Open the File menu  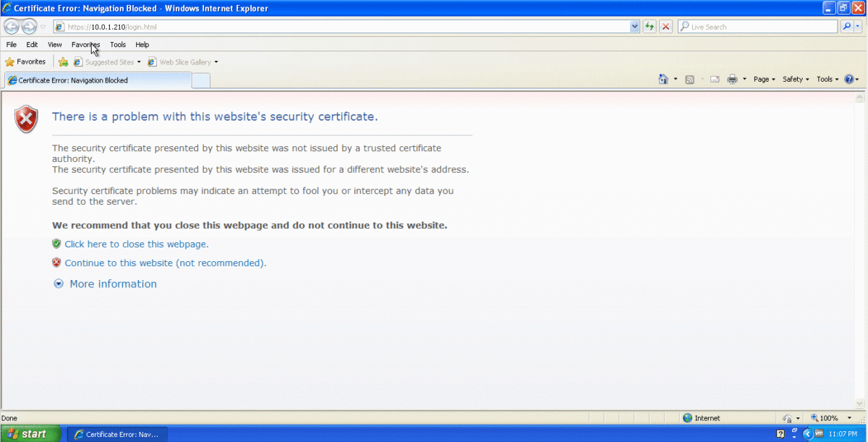pos(12,45)
